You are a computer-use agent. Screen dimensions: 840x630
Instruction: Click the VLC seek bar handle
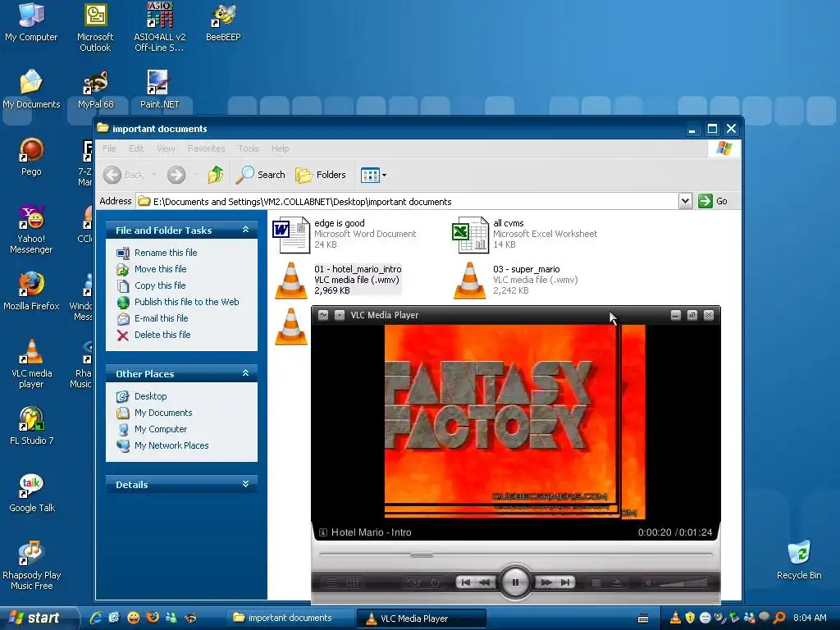[422, 555]
